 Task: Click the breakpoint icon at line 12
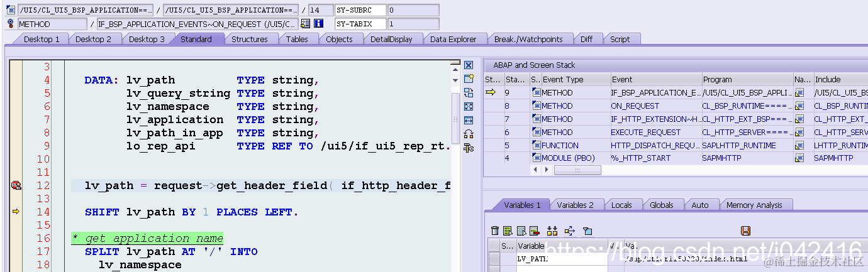[x=16, y=185]
